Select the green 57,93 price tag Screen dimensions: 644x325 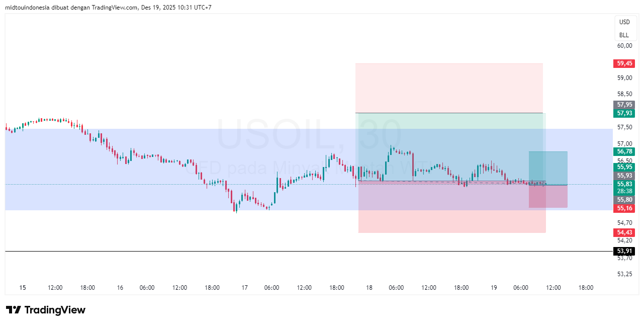pyautogui.click(x=624, y=113)
